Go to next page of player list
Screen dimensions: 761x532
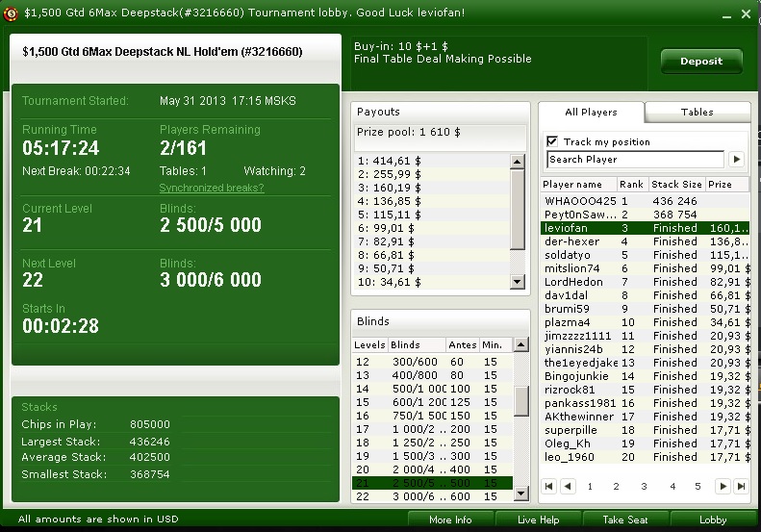pos(723,486)
